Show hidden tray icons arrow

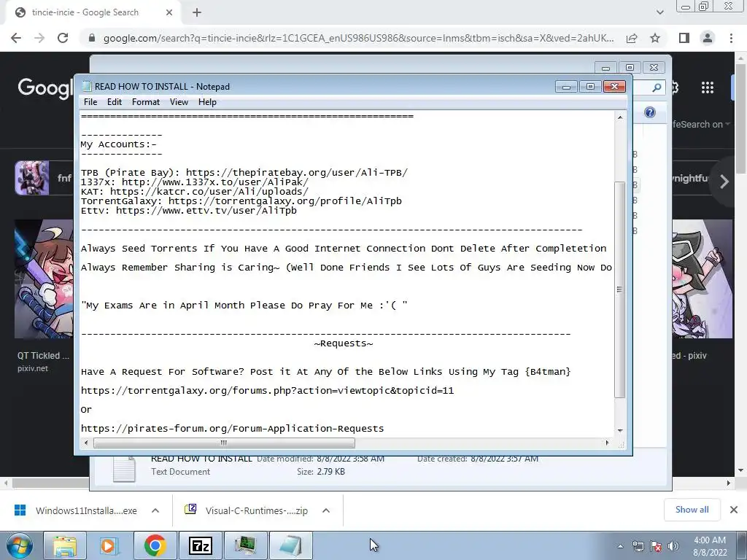620,547
